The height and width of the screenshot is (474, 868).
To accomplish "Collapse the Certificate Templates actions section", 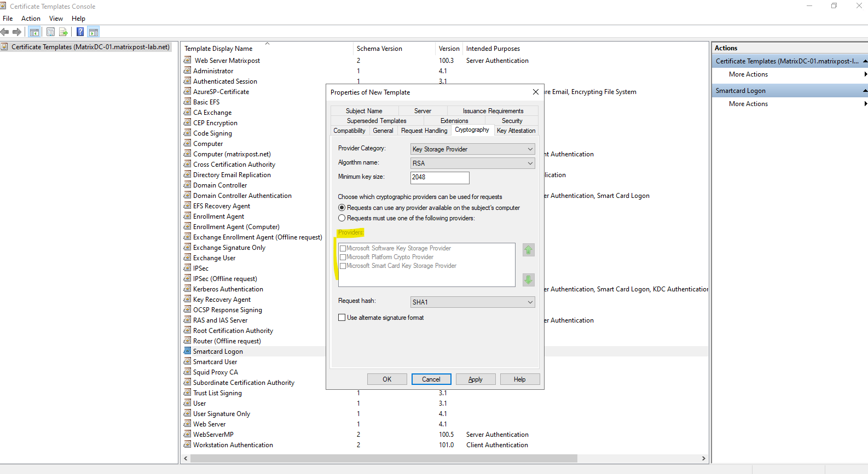I will pos(865,61).
